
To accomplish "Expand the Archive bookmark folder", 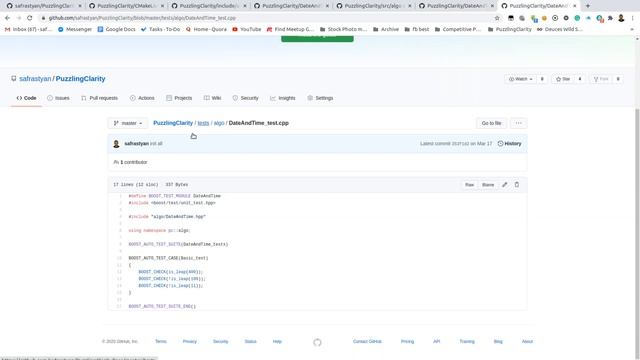I will 386,29.
